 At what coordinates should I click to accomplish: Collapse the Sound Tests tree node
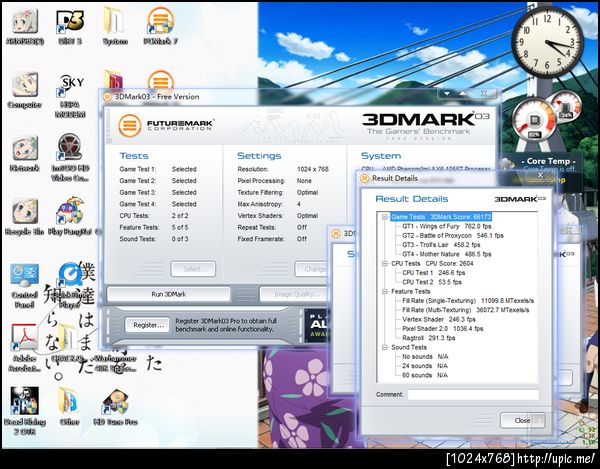coord(385,347)
